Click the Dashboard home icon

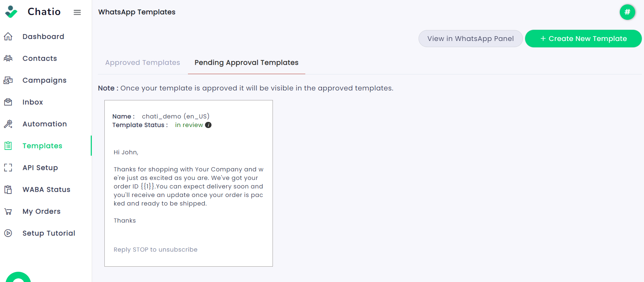pos(8,37)
